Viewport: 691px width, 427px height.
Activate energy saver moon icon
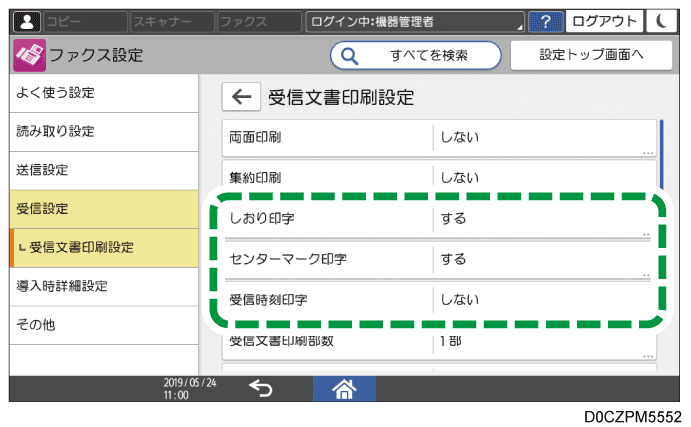pos(661,21)
